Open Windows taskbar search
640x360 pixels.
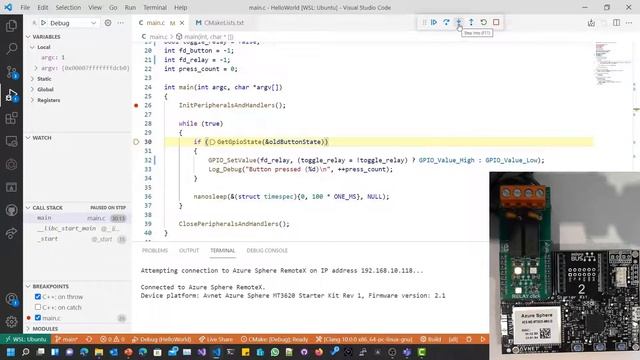(25, 352)
